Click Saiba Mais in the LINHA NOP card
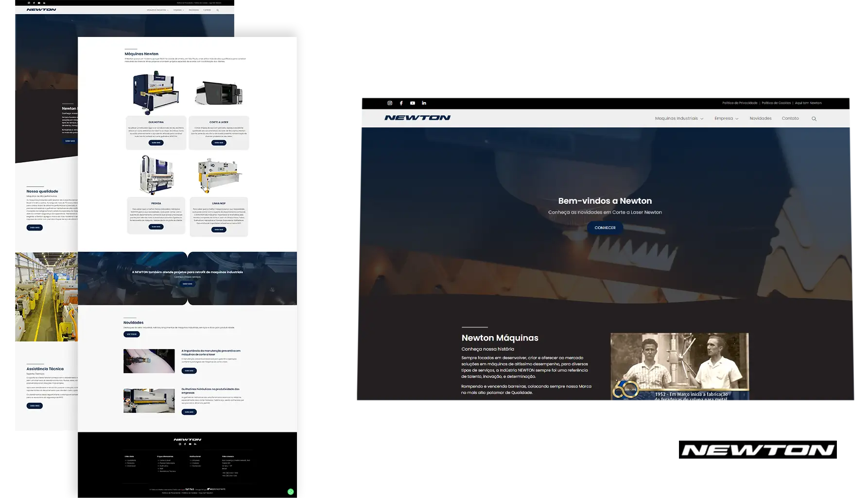This screenshot has height=498, width=868. tap(219, 230)
